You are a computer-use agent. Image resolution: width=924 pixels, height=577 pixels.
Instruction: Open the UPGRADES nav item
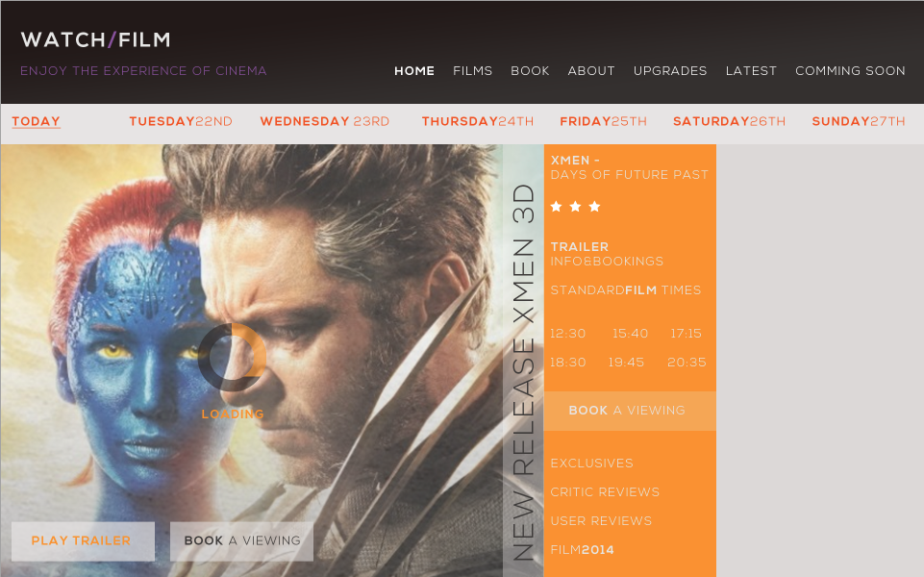coord(670,71)
